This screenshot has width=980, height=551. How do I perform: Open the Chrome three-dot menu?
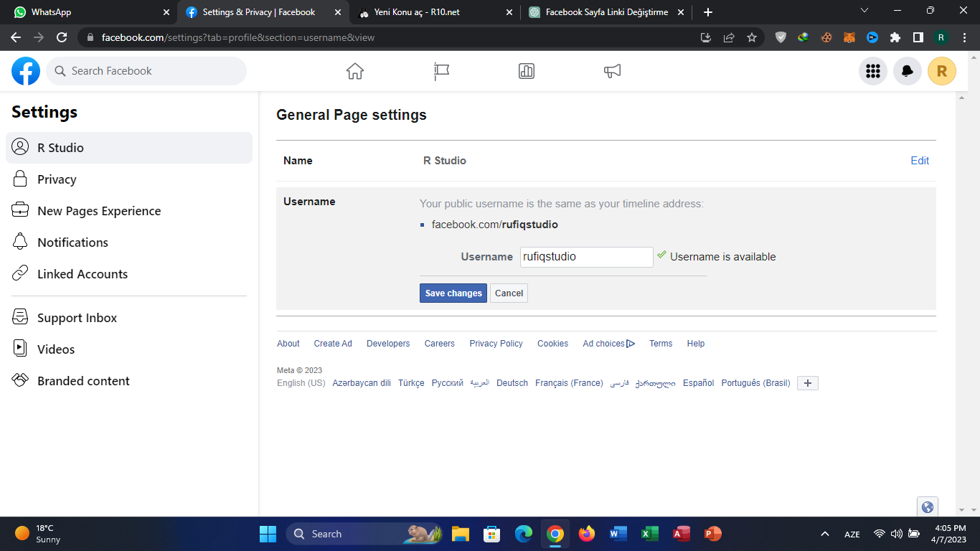coord(964,37)
